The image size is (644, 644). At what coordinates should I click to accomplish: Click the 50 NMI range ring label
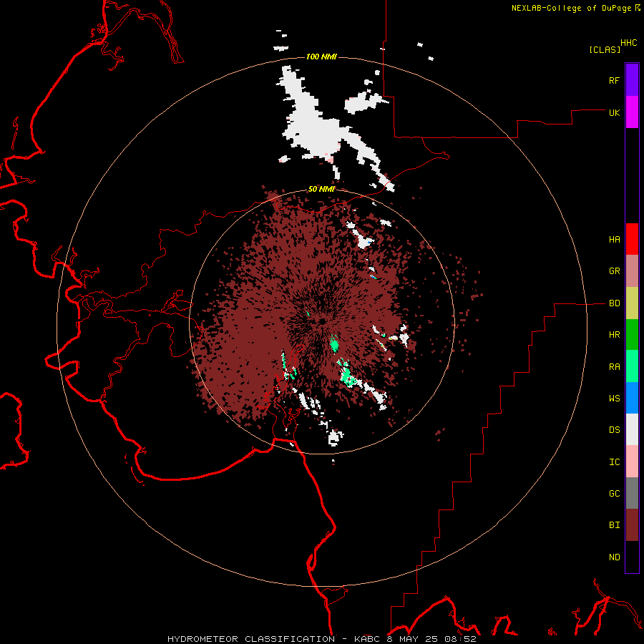(321, 189)
